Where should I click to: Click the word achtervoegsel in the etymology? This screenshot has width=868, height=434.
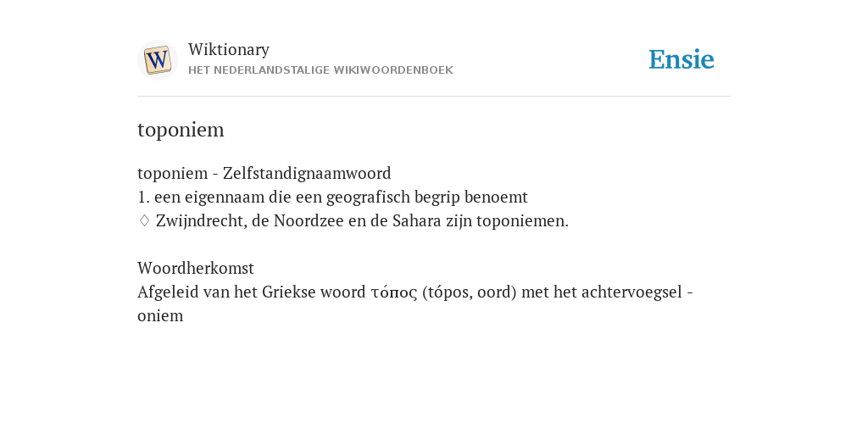[x=632, y=292]
